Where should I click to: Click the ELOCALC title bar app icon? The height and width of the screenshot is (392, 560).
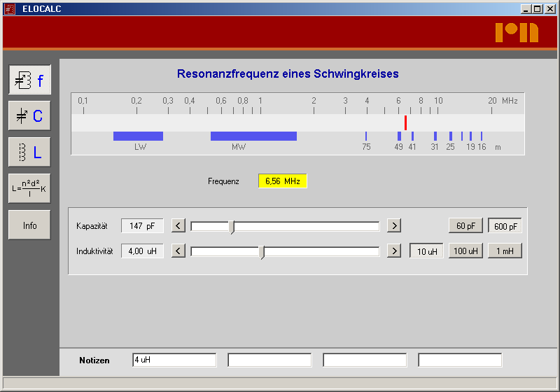(x=10, y=8)
